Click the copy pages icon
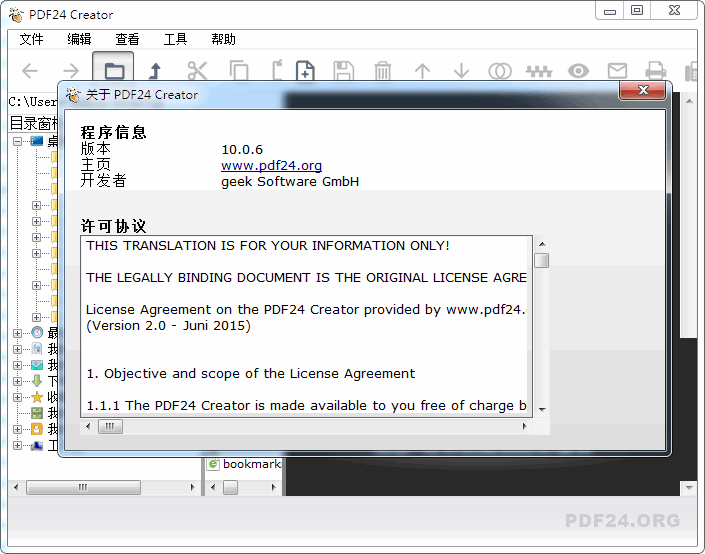The image size is (705, 554). tap(239, 71)
